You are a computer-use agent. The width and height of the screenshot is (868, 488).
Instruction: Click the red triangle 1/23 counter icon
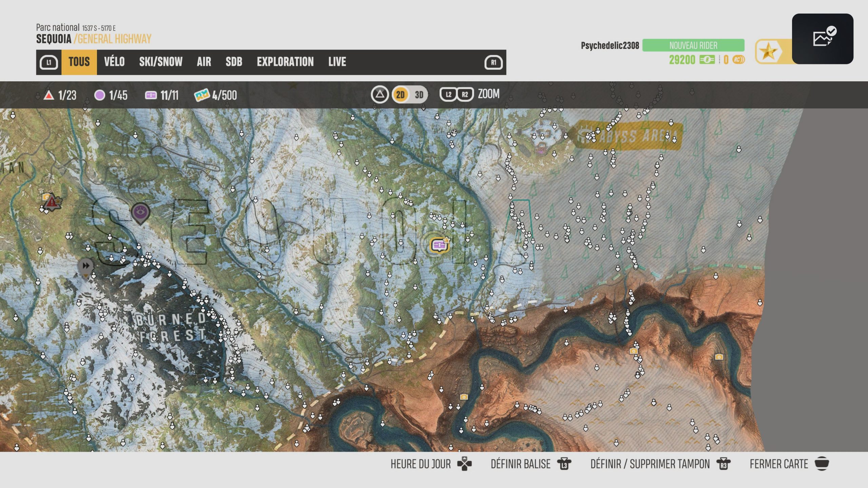coord(49,95)
